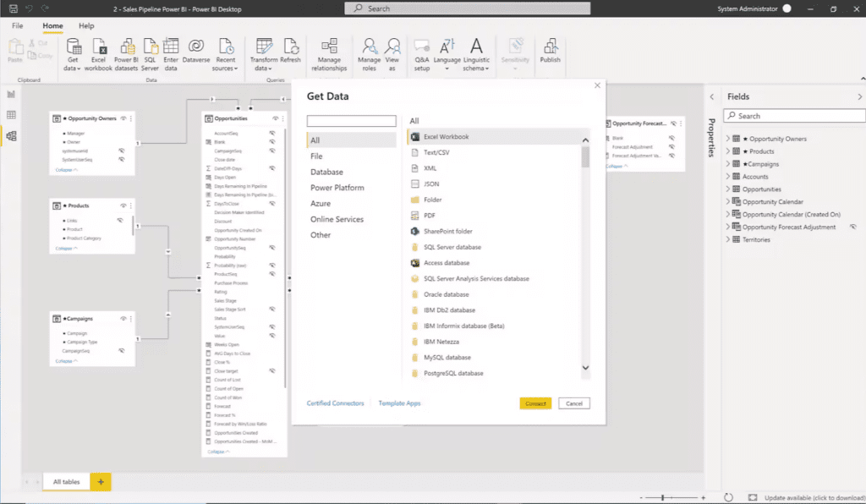Close the Get Data dialog
This screenshot has height=504, width=866.
tap(597, 85)
